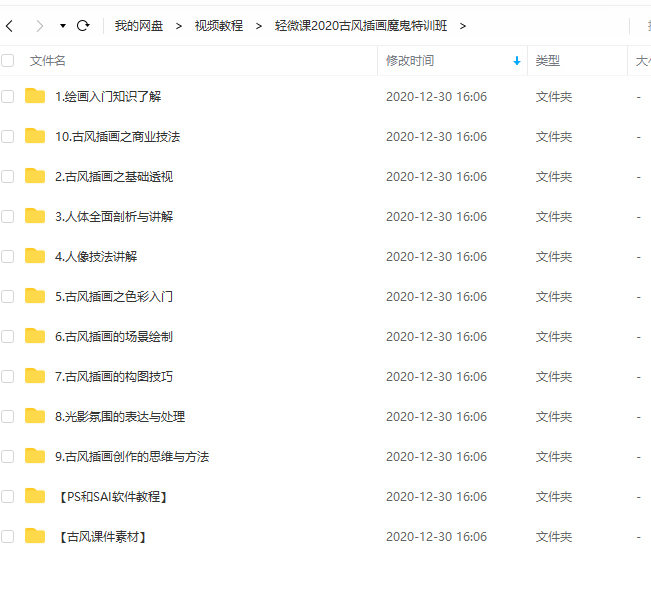
Task: Click folder icon of 10.古风插画之商业技法
Action: 35,135
